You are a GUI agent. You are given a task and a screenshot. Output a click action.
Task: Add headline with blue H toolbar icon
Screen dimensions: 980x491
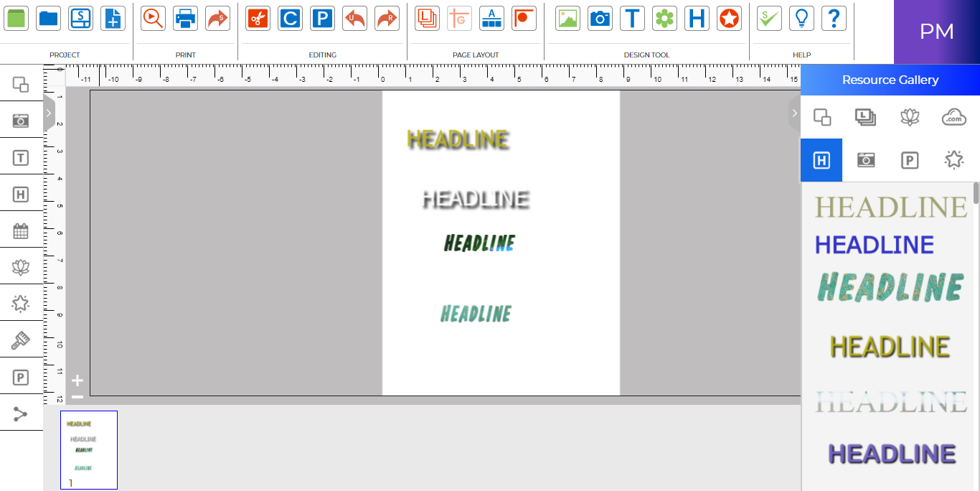coord(697,19)
